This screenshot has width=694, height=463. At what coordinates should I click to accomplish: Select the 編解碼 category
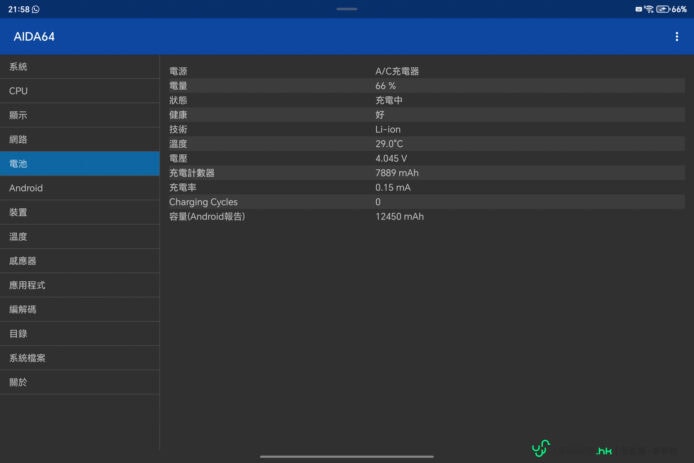tap(80, 309)
